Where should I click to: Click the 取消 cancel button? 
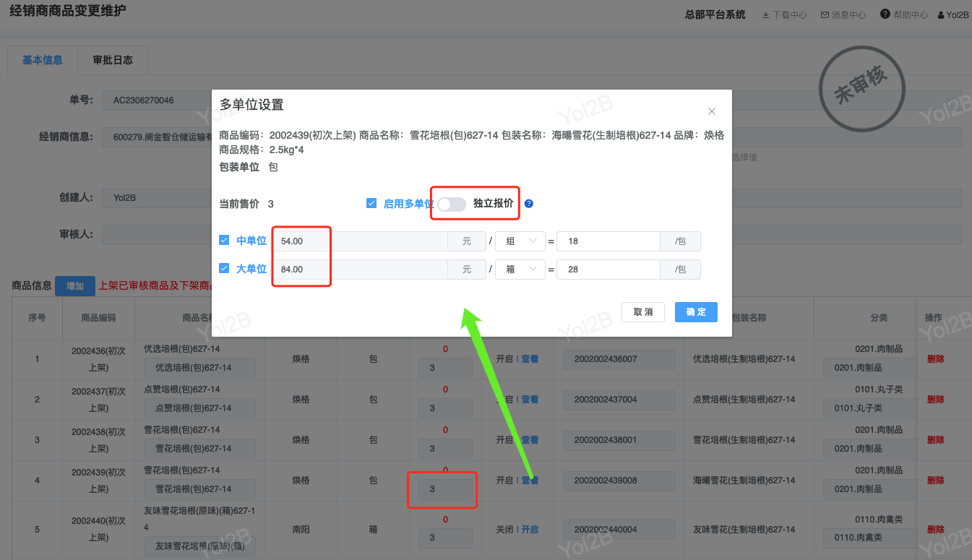click(643, 312)
